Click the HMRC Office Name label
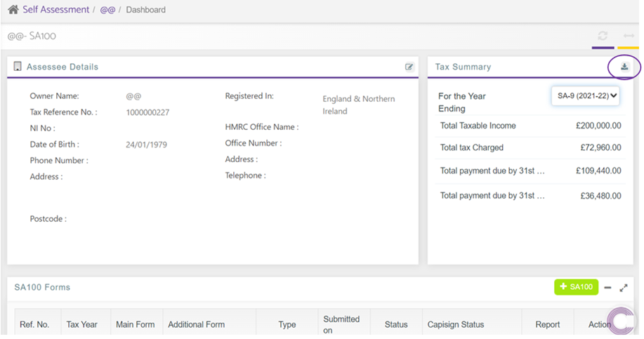The width and height of the screenshot is (644, 339). pos(262,127)
